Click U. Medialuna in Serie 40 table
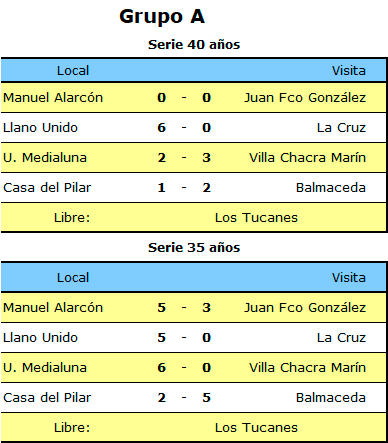 click(x=45, y=158)
